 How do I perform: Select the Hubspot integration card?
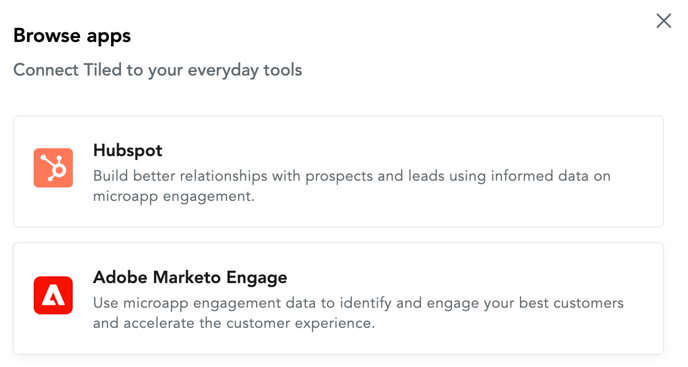point(338,172)
